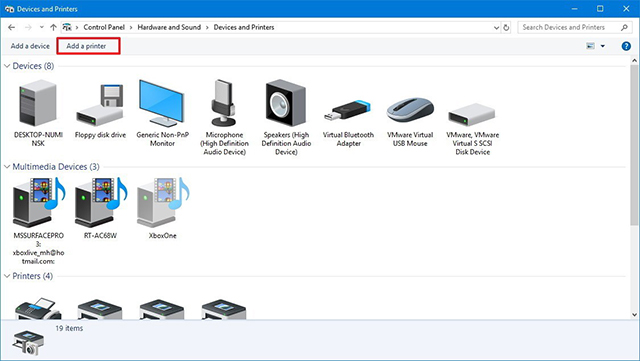Select the XboxOne multimedia device
The image size is (640, 361).
coord(162,202)
